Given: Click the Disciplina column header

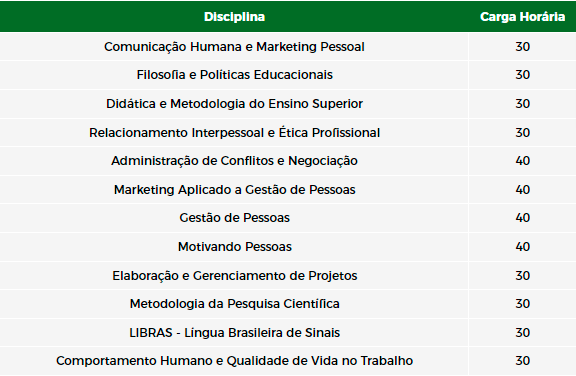Looking at the screenshot, I should click(x=234, y=17).
